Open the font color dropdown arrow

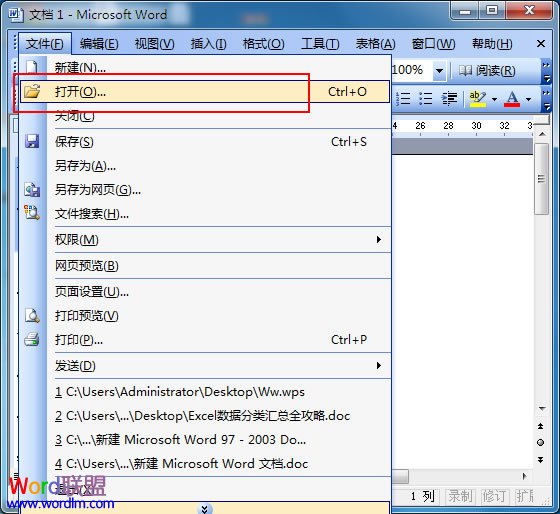[x=529, y=99]
